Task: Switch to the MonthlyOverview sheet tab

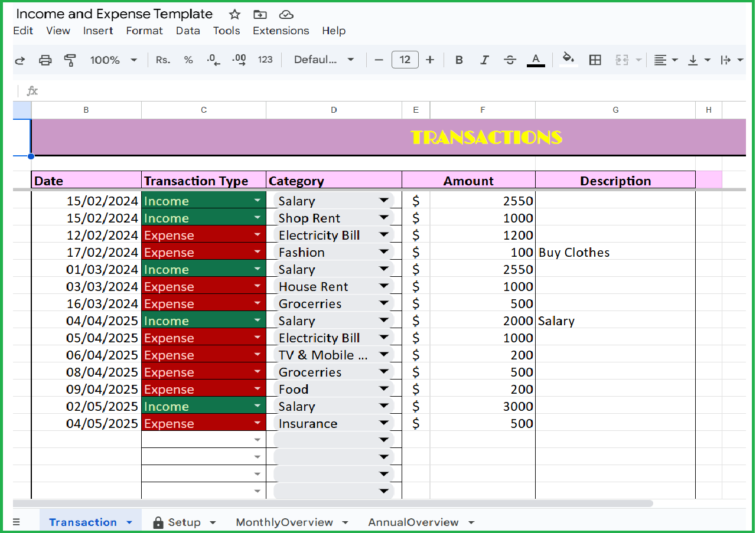Action: tap(284, 522)
